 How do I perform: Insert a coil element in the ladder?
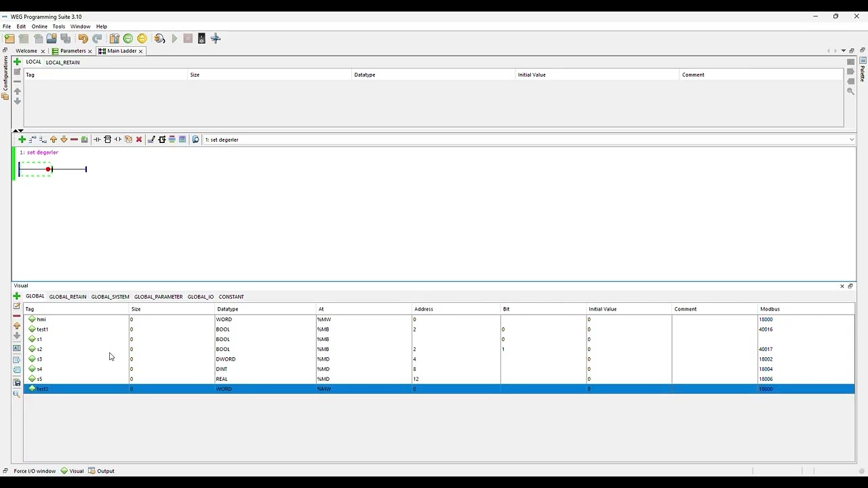(118, 140)
